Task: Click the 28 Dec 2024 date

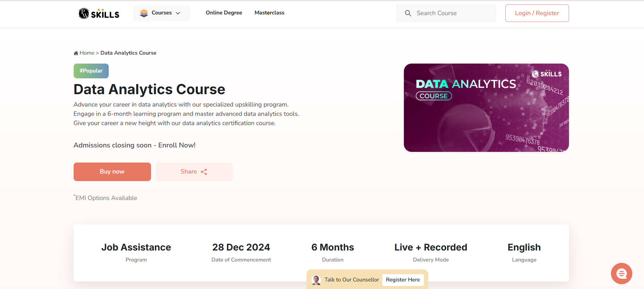Action: [241, 247]
